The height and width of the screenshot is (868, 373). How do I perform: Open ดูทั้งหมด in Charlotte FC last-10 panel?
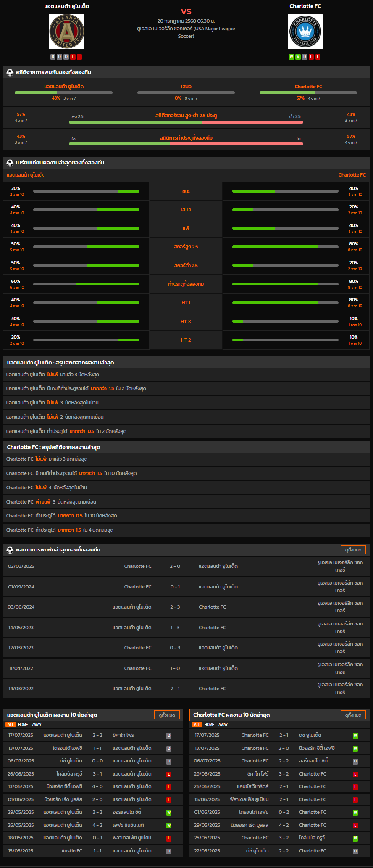(353, 715)
